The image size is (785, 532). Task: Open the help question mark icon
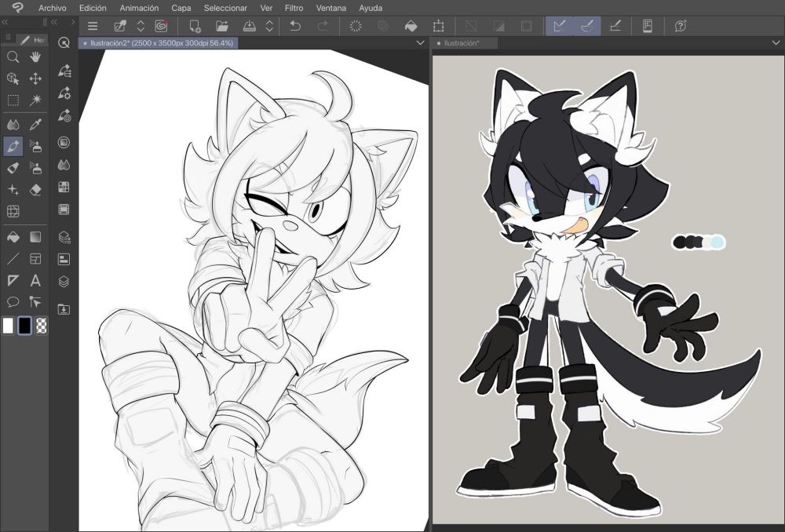point(681,26)
